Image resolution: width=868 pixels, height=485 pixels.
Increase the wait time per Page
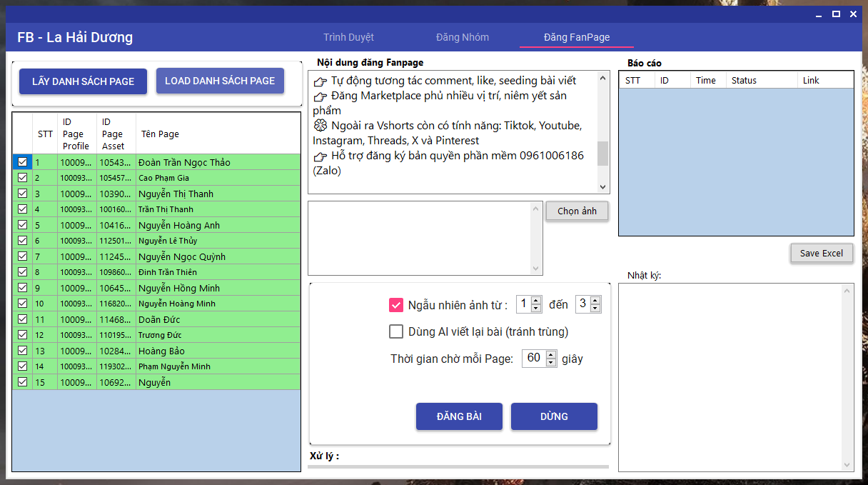[550, 354]
